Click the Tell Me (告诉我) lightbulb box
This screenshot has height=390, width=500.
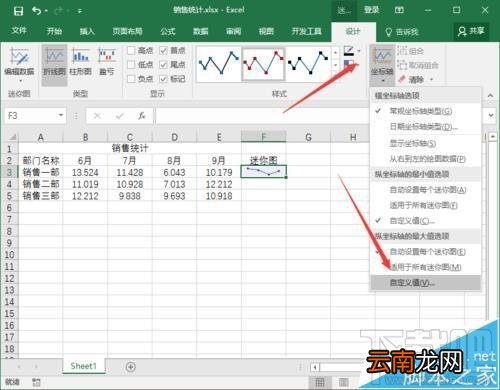click(x=402, y=32)
